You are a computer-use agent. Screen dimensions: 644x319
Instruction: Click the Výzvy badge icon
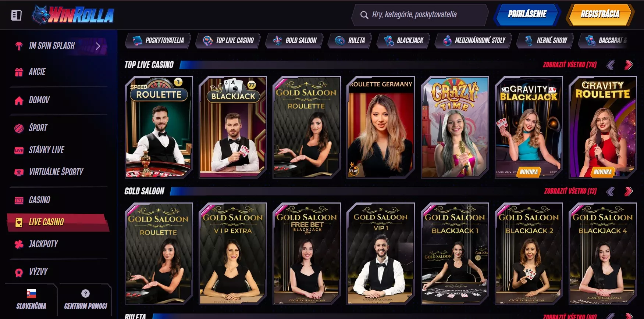click(19, 272)
